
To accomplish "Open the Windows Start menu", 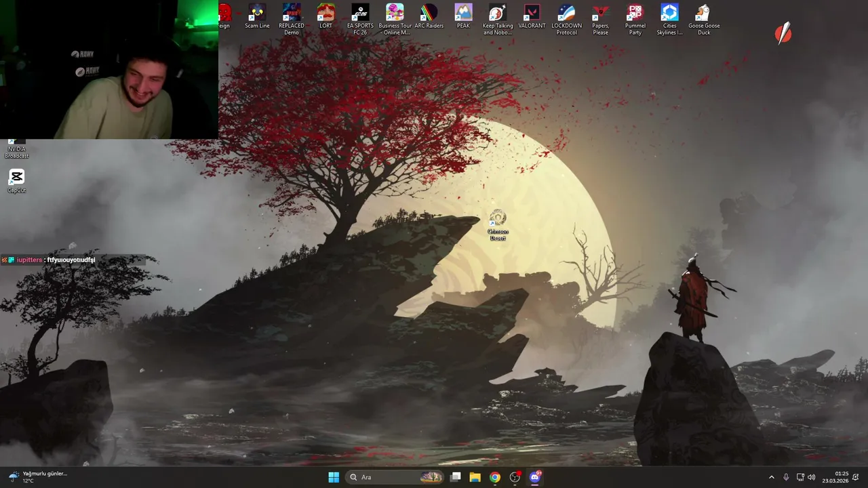I will 334,477.
